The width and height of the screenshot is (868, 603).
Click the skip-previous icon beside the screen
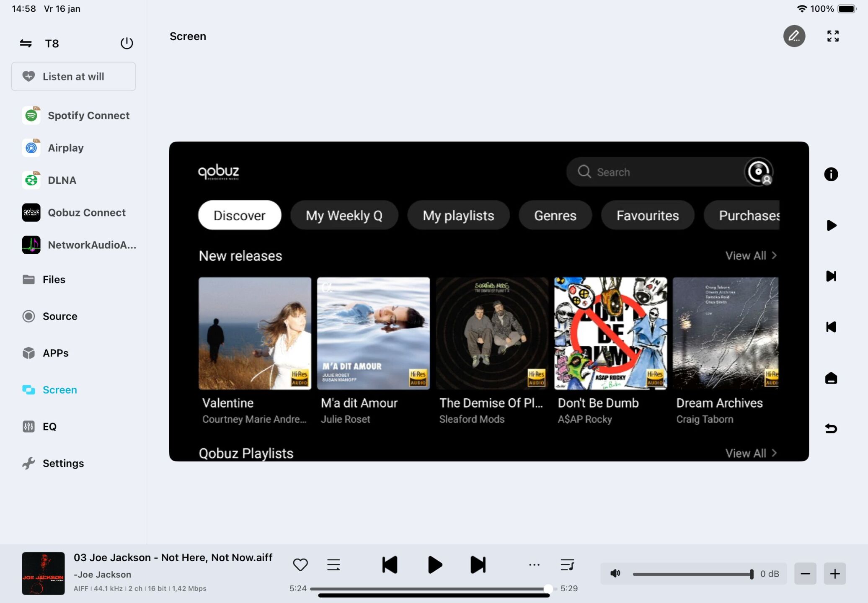[831, 327]
